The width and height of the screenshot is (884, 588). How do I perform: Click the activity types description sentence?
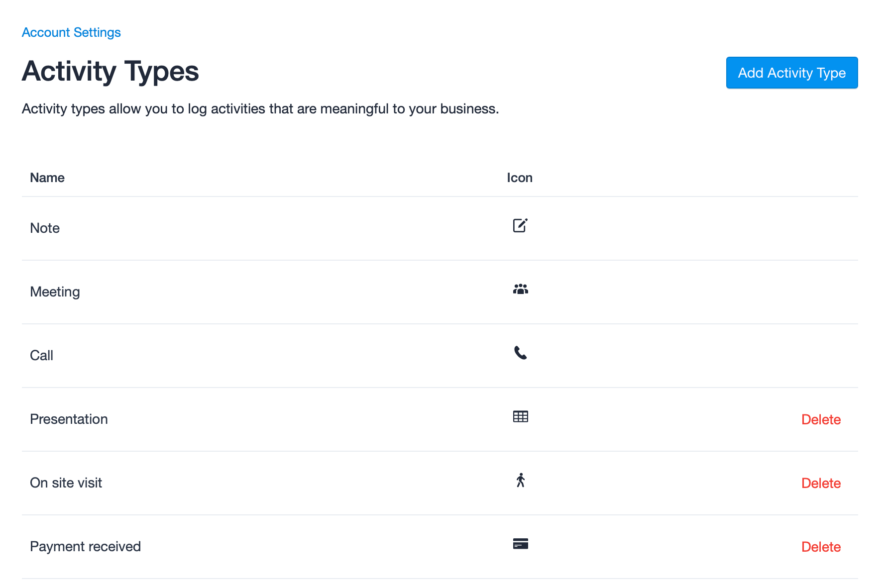click(260, 108)
